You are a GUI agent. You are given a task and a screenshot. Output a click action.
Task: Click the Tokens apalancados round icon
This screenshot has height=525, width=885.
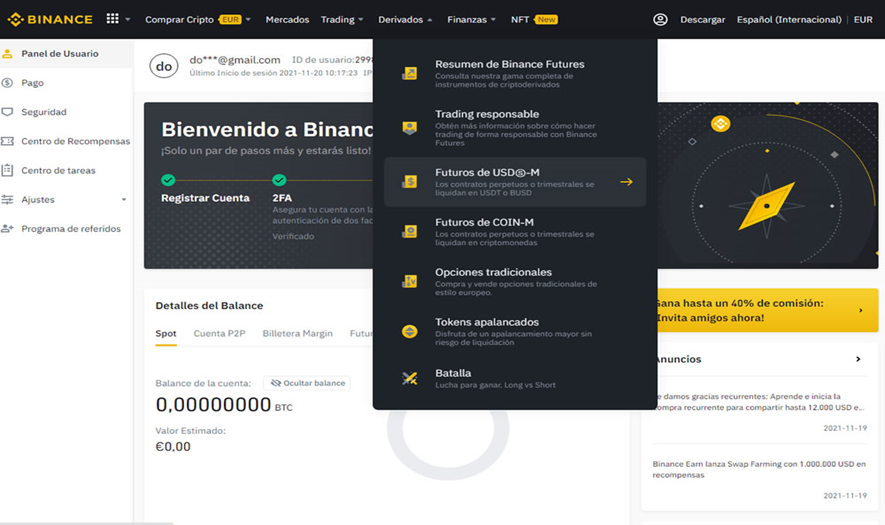click(410, 331)
